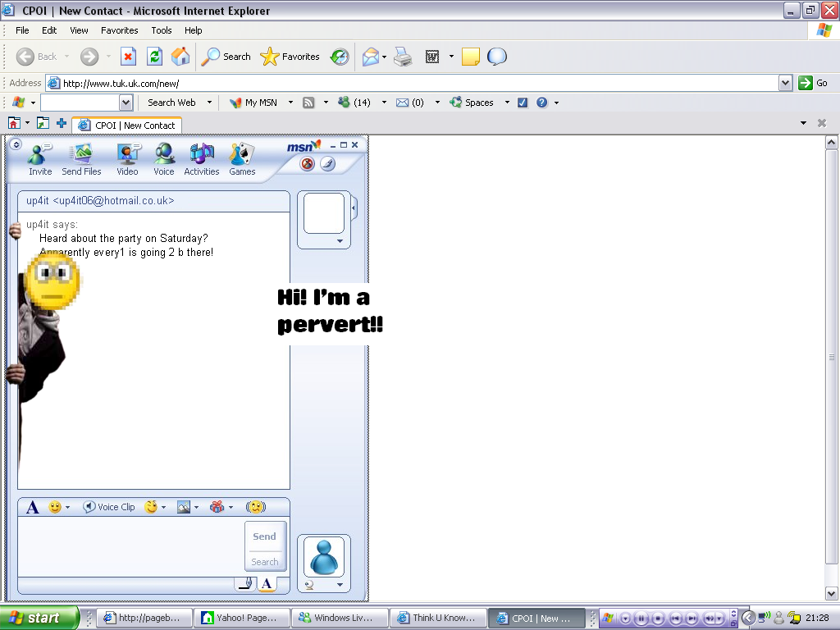This screenshot has width=840, height=630.
Task: Open the Edit menu
Action: pyautogui.click(x=49, y=30)
